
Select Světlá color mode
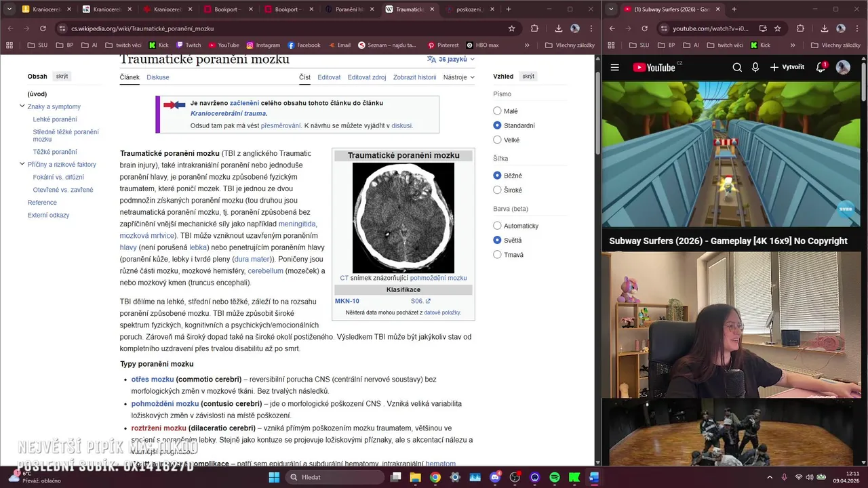[x=497, y=240]
